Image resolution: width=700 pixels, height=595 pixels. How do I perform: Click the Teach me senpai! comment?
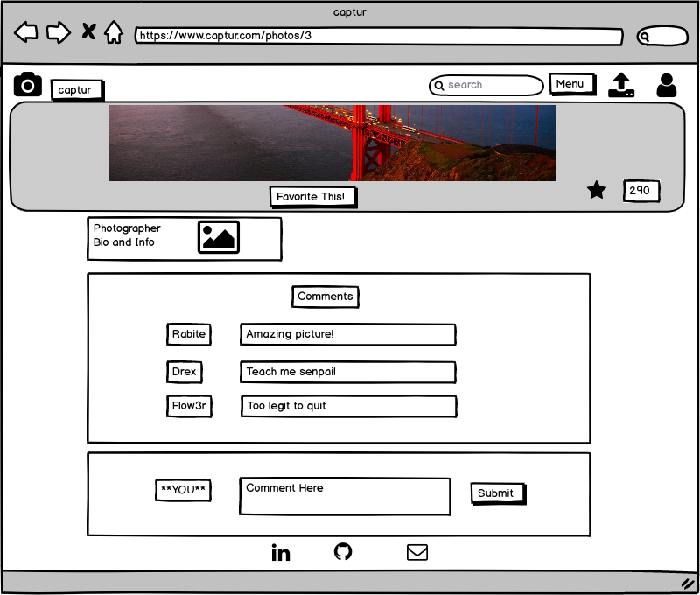tap(348, 372)
